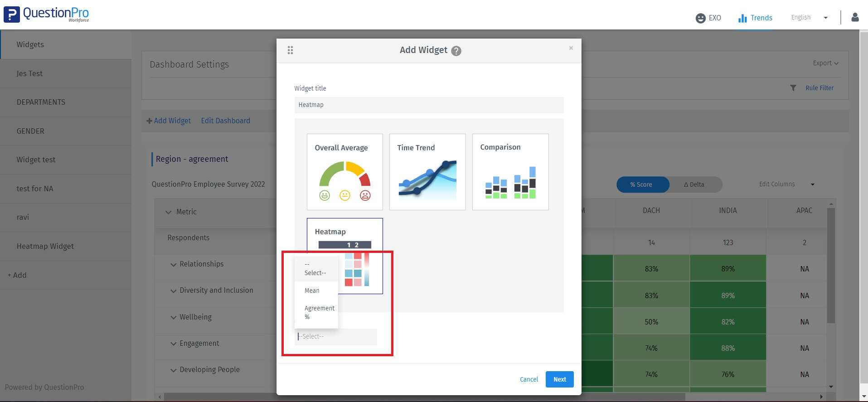The image size is (868, 402).
Task: Open the test for NA sidebar tab
Action: click(x=66, y=189)
